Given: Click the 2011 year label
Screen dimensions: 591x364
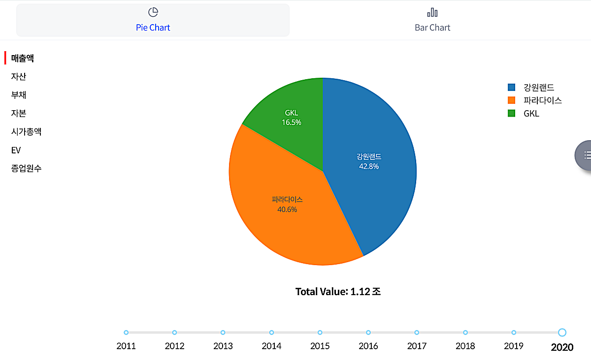Looking at the screenshot, I should click(126, 346).
